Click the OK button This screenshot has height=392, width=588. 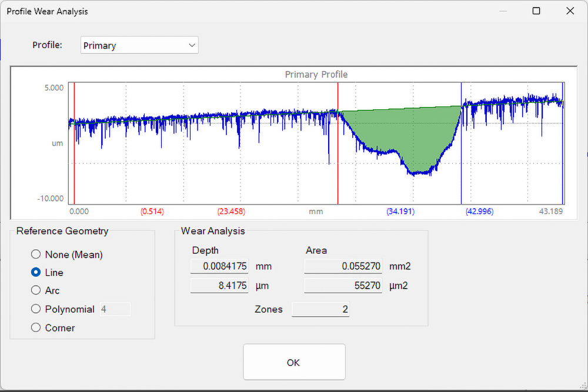pyautogui.click(x=294, y=363)
